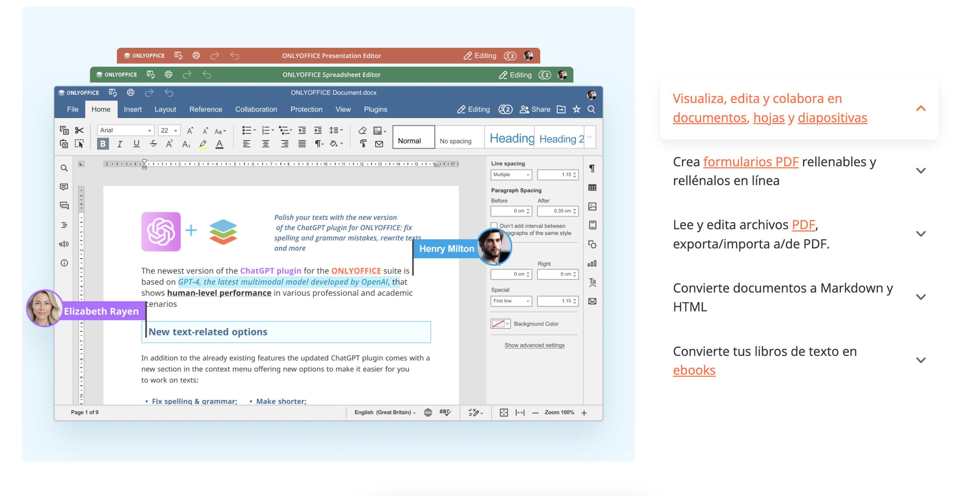
Task: Check Don't add interval between paragraphs
Action: point(494,226)
